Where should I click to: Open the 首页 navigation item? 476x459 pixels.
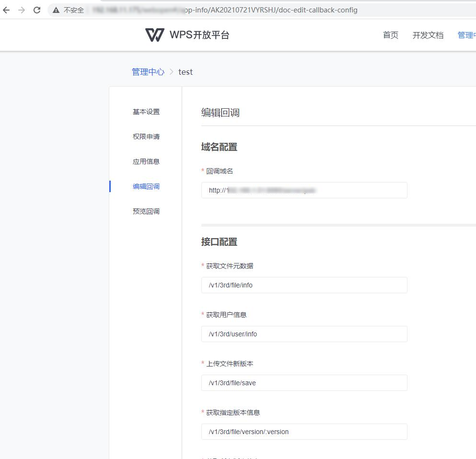390,35
